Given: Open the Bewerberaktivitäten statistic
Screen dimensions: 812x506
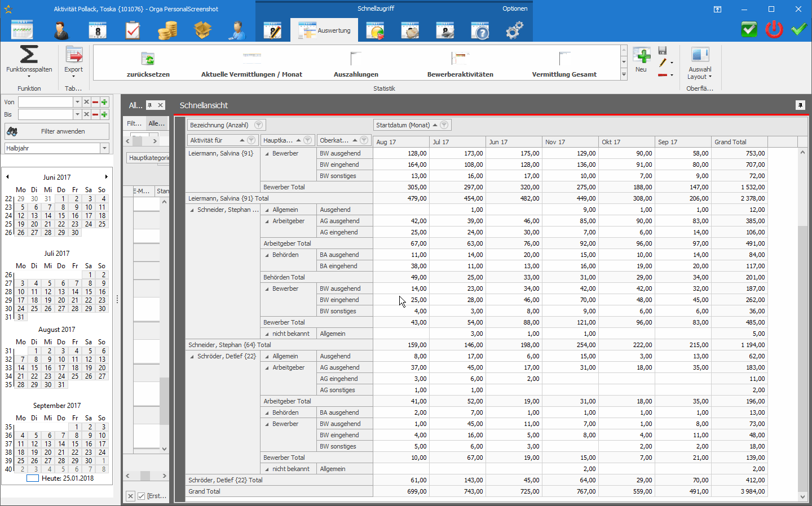Looking at the screenshot, I should tap(460, 64).
